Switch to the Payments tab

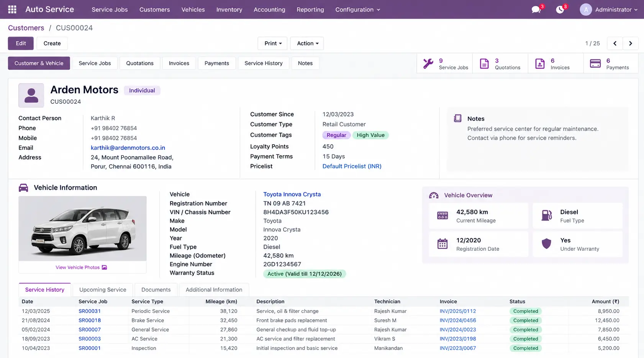click(217, 63)
